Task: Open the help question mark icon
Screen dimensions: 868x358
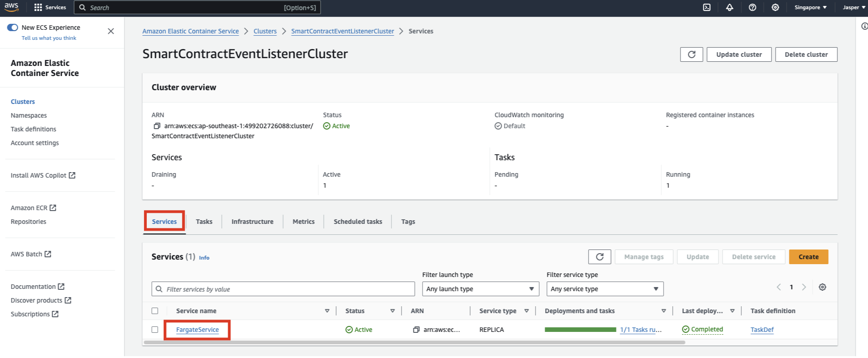Action: point(752,7)
